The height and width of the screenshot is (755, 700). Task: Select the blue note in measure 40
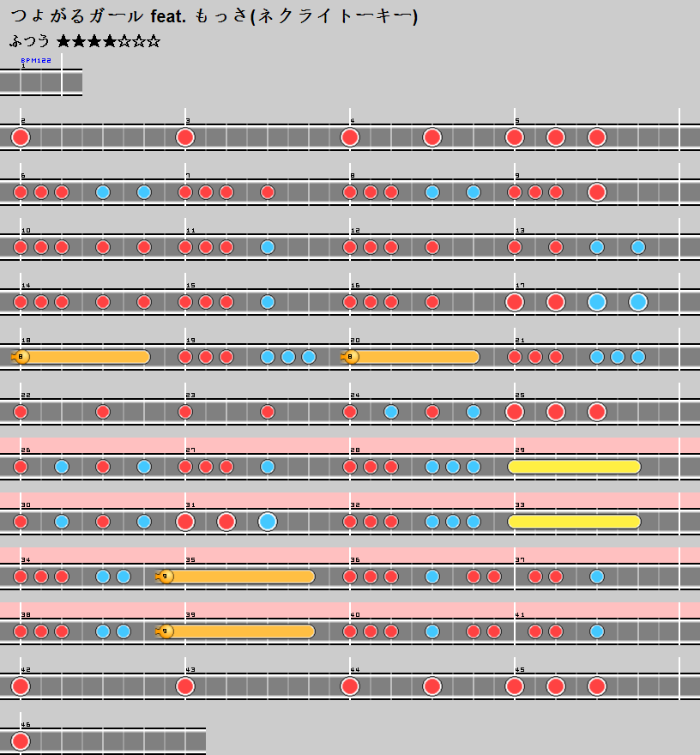432,631
